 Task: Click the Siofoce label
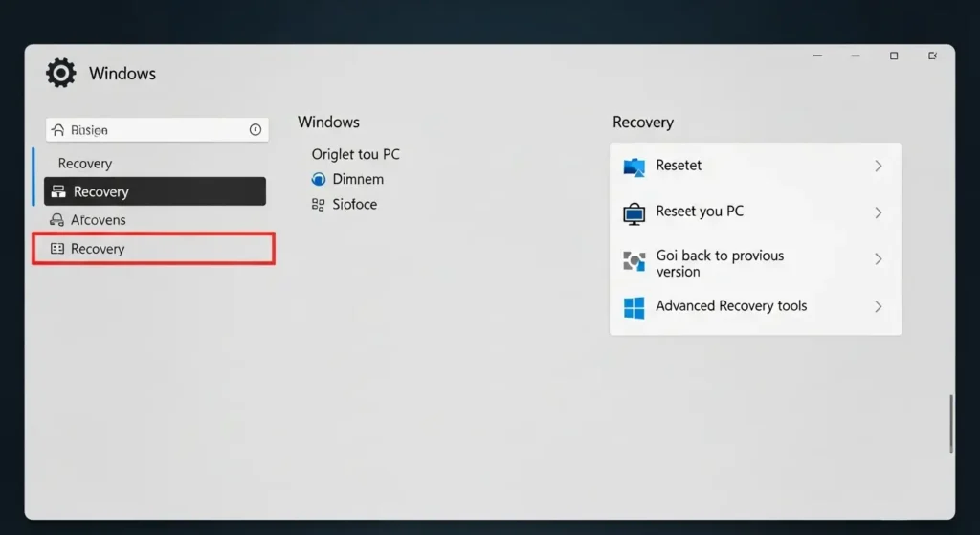(x=354, y=205)
